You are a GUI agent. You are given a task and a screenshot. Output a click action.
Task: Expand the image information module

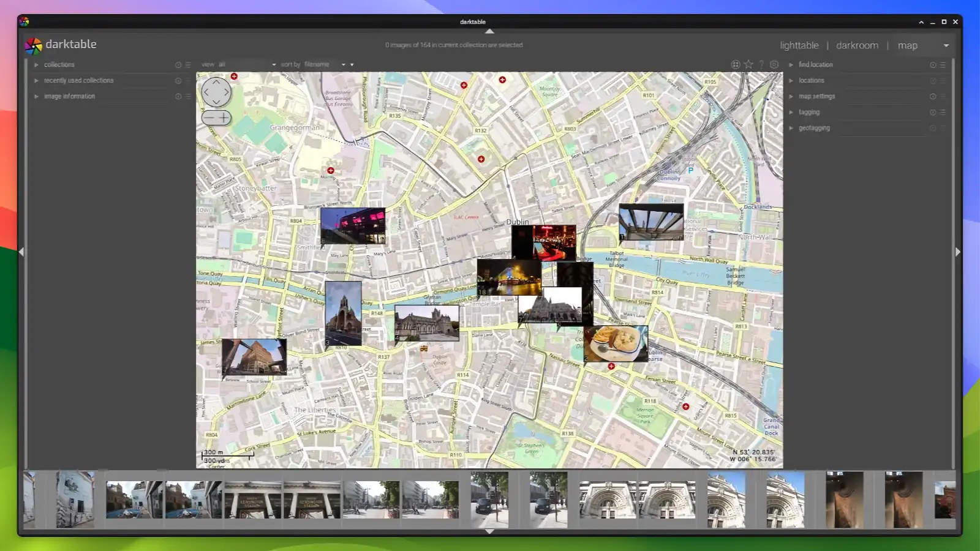69,96
